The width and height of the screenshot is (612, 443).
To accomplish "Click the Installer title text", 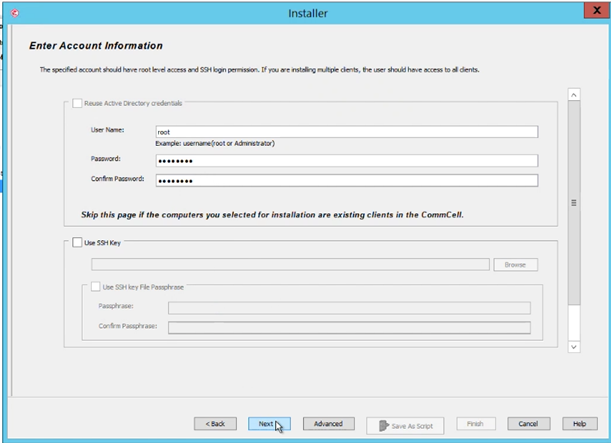I will [308, 13].
